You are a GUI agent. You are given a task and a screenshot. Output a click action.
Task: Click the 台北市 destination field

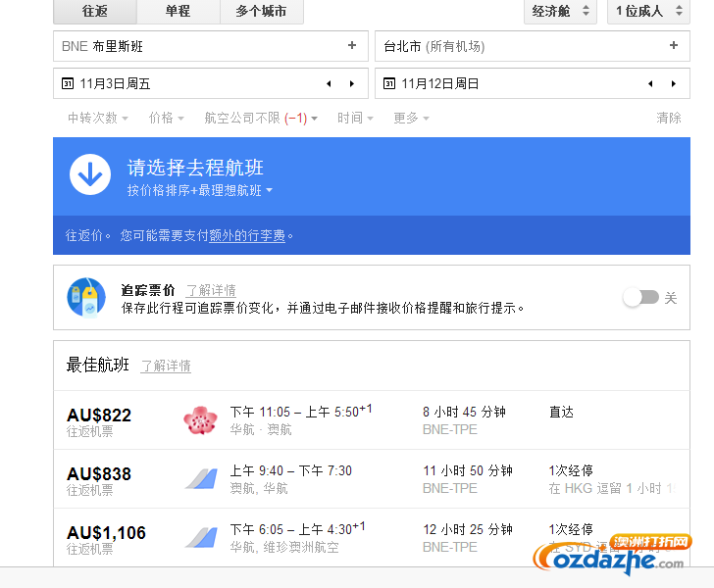532,46
